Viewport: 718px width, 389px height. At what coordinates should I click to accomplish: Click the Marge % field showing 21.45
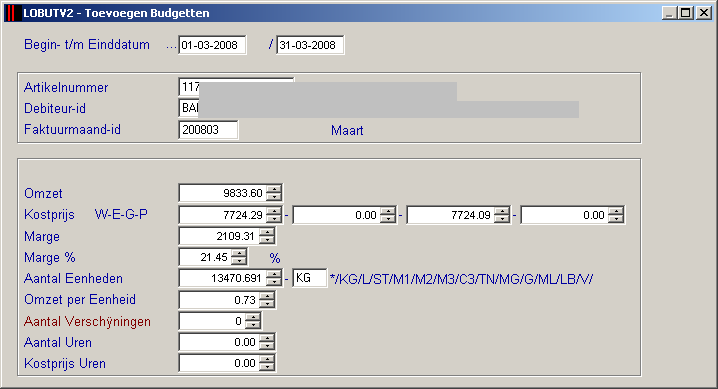pos(205,257)
